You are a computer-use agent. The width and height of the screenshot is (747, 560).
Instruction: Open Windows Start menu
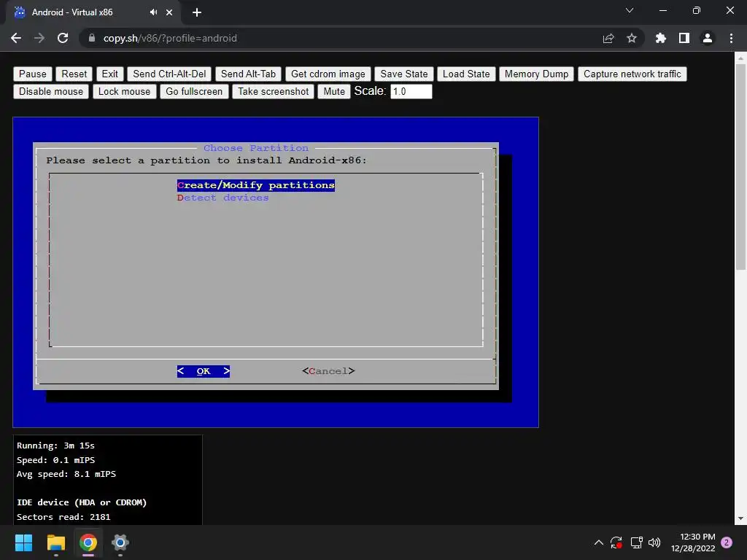(23, 542)
